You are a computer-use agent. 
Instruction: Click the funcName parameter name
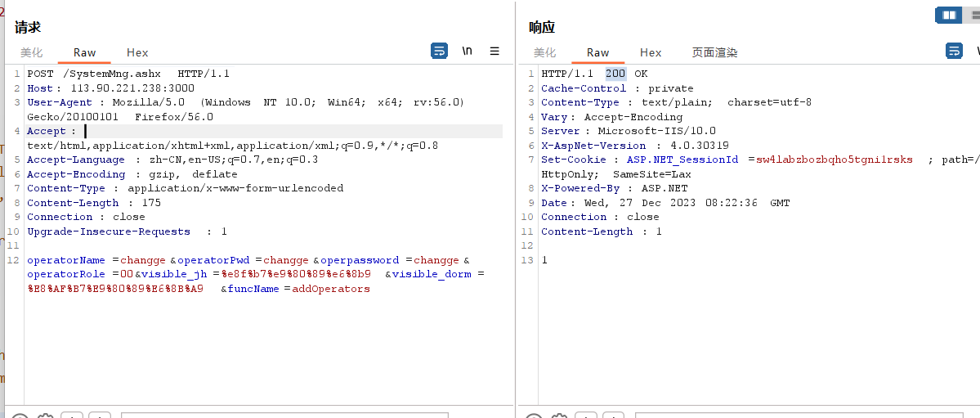[x=253, y=289]
